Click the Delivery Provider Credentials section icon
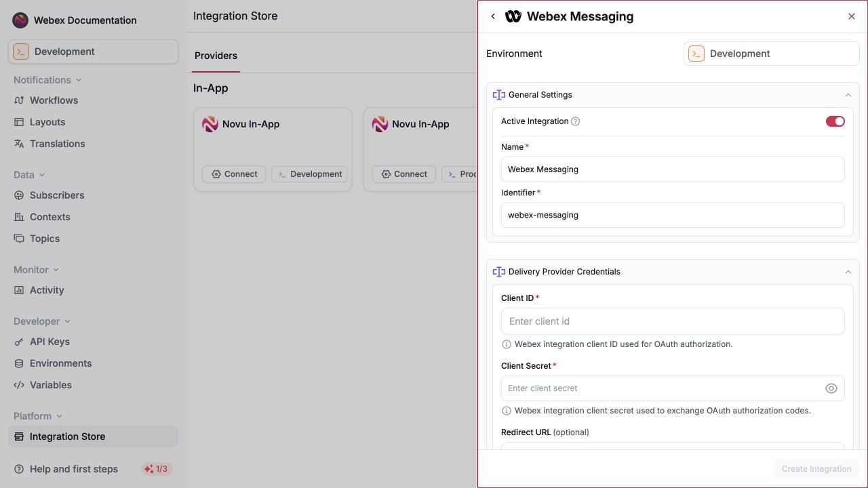 coord(499,272)
